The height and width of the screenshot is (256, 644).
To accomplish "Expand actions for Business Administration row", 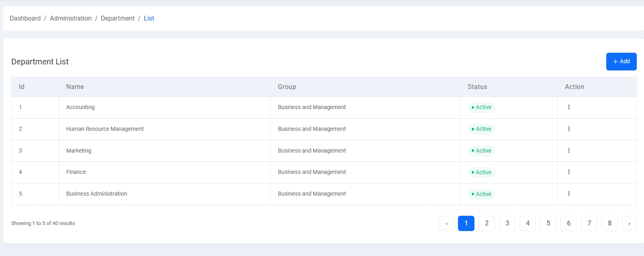I will pyautogui.click(x=568, y=194).
